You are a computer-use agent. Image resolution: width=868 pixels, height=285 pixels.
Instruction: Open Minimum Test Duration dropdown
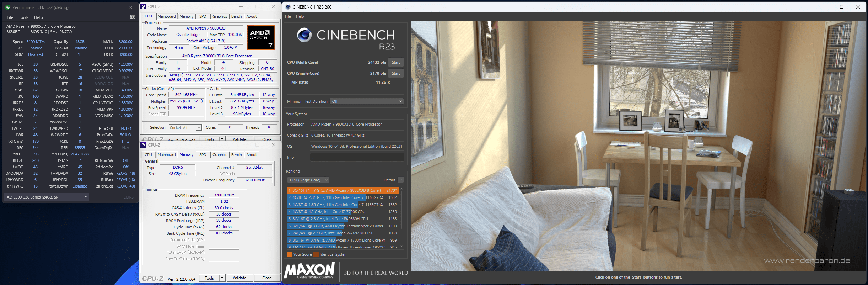[x=367, y=101]
